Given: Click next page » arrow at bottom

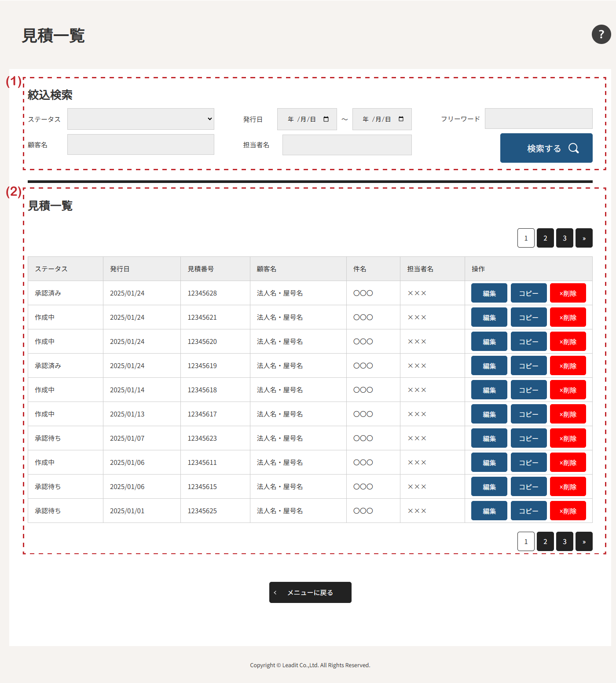Looking at the screenshot, I should pyautogui.click(x=584, y=541).
